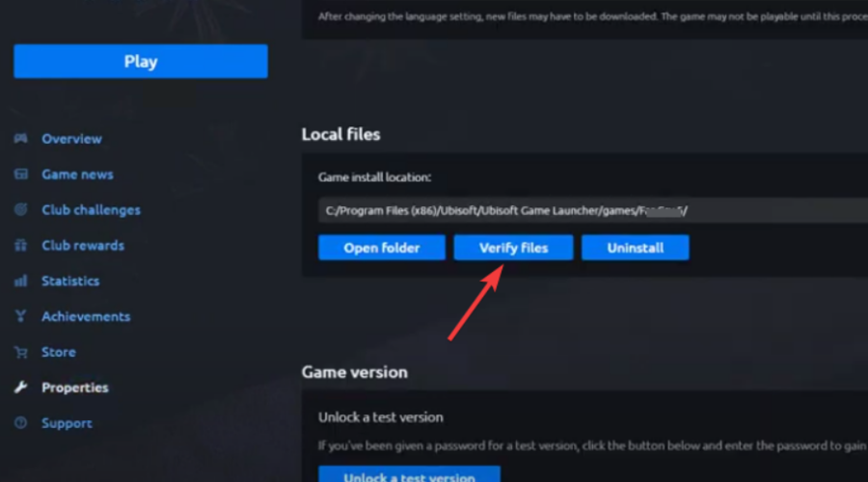Click the bar chart icon beside Statistics
This screenshot has height=482, width=868.
[x=20, y=281]
